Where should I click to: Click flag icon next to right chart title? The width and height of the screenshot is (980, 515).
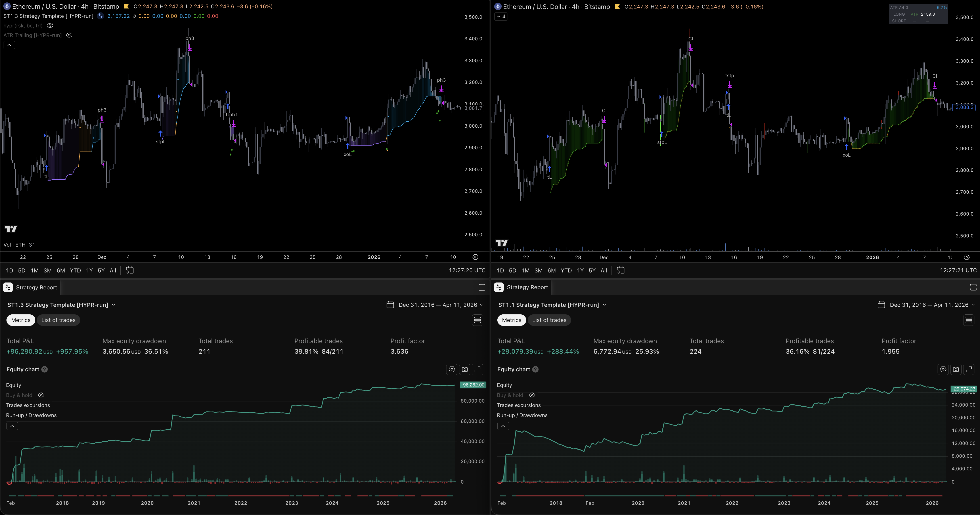coord(617,6)
